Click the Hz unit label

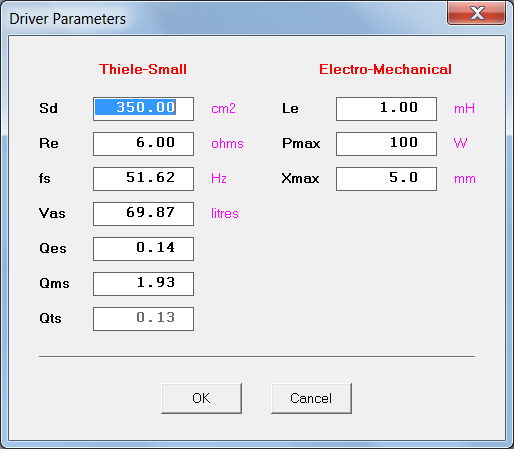point(219,178)
